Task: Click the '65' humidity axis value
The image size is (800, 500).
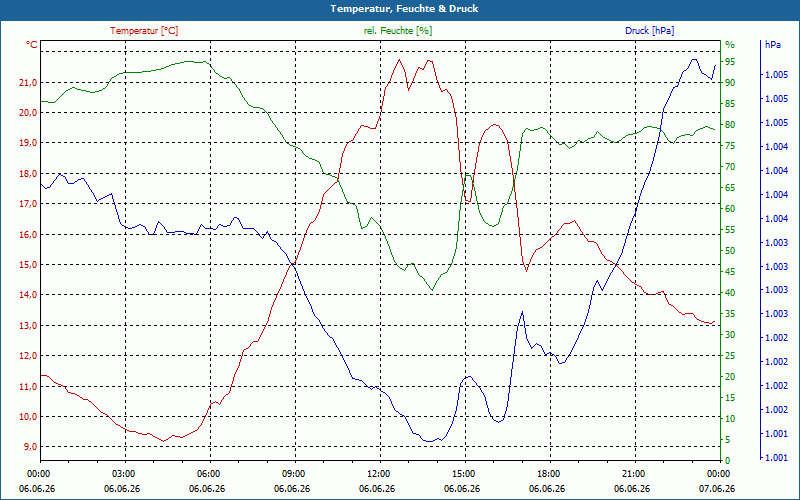Action: coord(730,188)
